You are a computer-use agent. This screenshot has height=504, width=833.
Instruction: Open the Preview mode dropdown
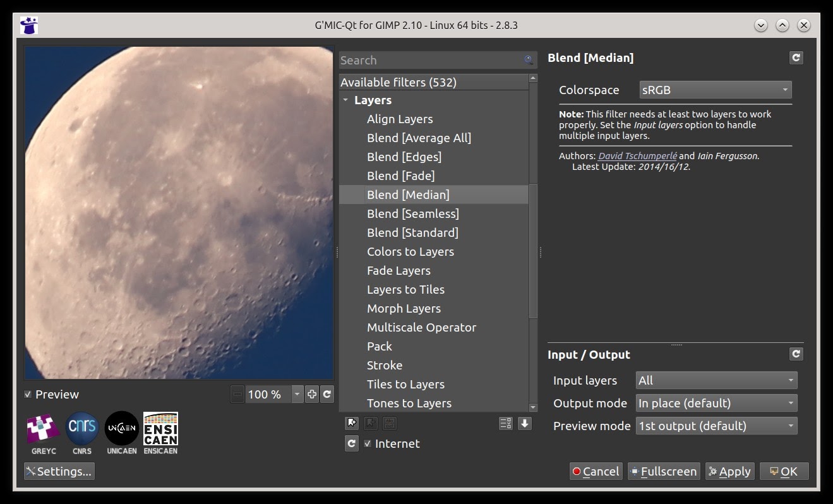coord(716,426)
